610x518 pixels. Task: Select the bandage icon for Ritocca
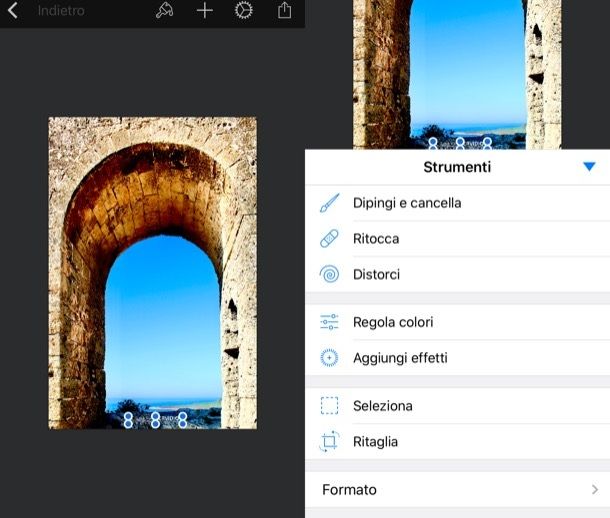point(330,238)
